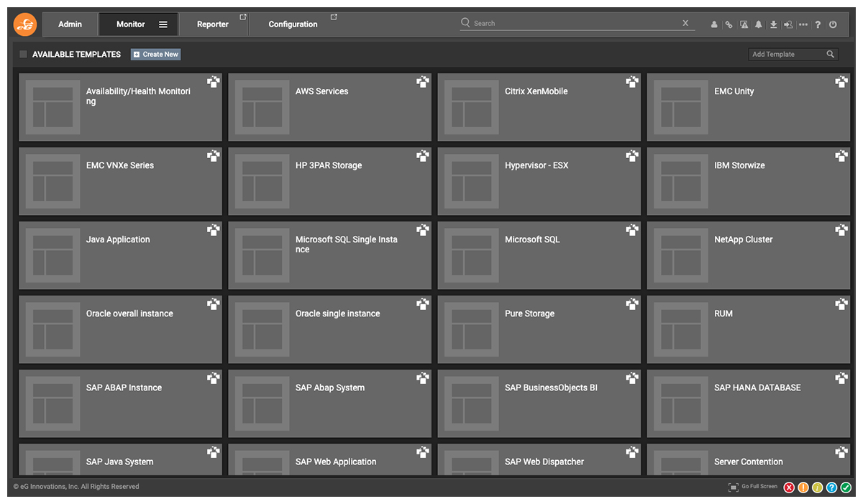Click the chain link icon in top toolbar

pos(729,24)
